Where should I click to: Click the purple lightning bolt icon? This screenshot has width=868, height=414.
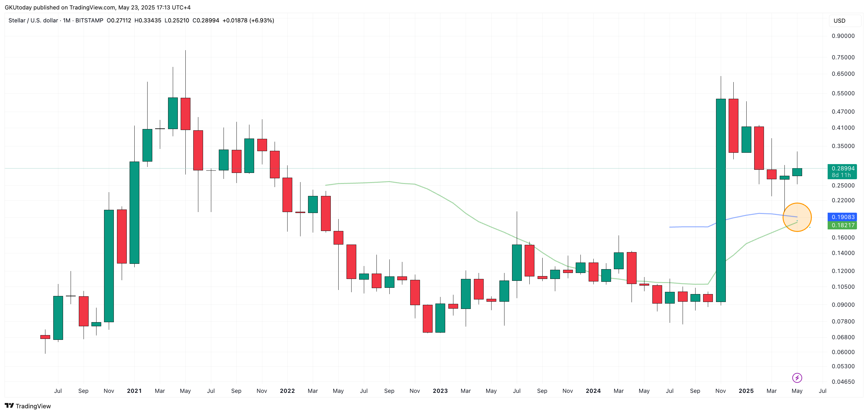[796, 378]
